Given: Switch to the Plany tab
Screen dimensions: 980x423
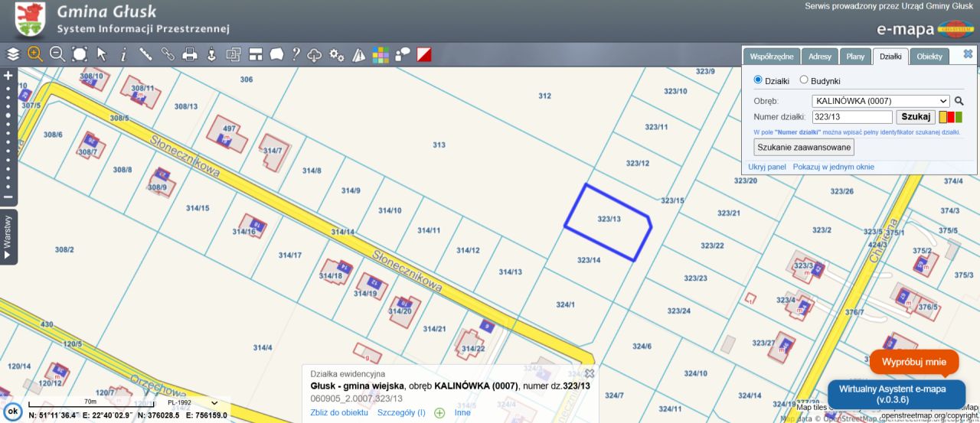Looking at the screenshot, I should [855, 57].
